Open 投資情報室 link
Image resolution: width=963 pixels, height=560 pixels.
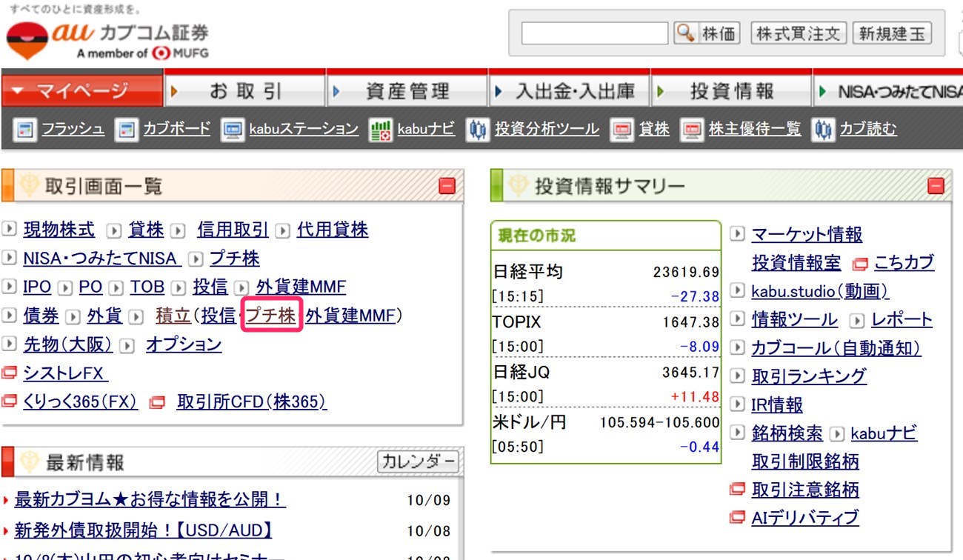click(x=796, y=262)
